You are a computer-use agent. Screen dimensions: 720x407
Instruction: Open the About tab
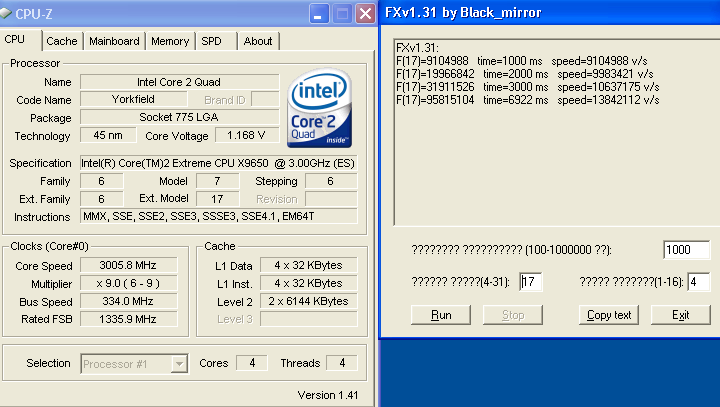pyautogui.click(x=258, y=41)
